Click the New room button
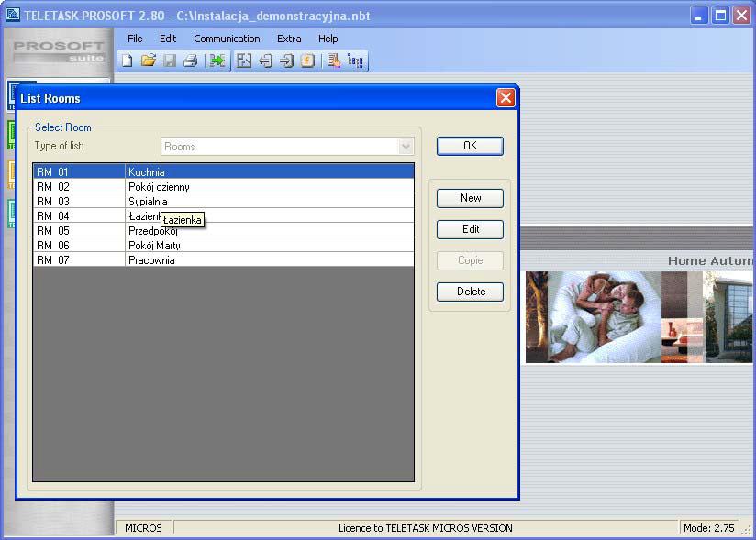This screenshot has height=540, width=756. [x=470, y=198]
